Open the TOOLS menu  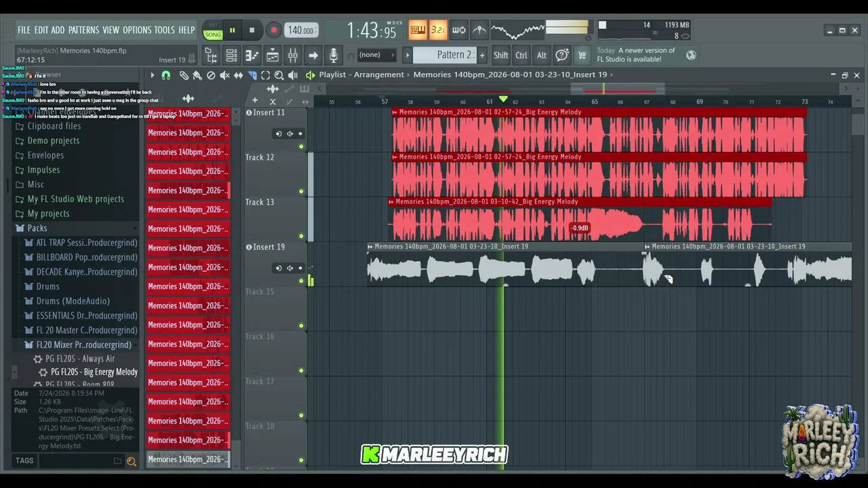[x=164, y=30]
